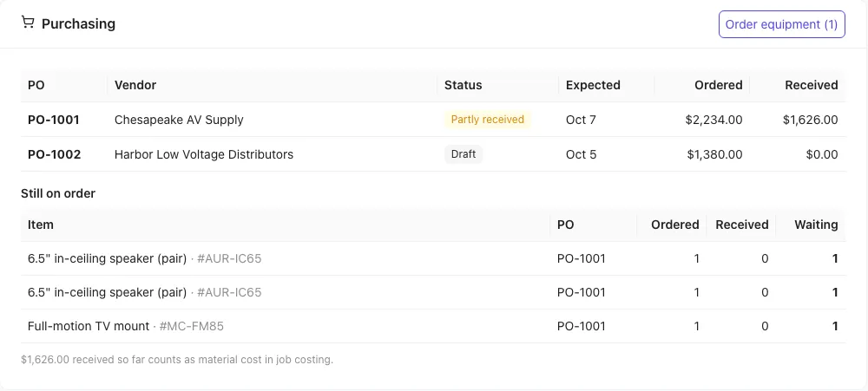The width and height of the screenshot is (868, 391).
Task: Select the Oct 7 expected date
Action: point(581,120)
